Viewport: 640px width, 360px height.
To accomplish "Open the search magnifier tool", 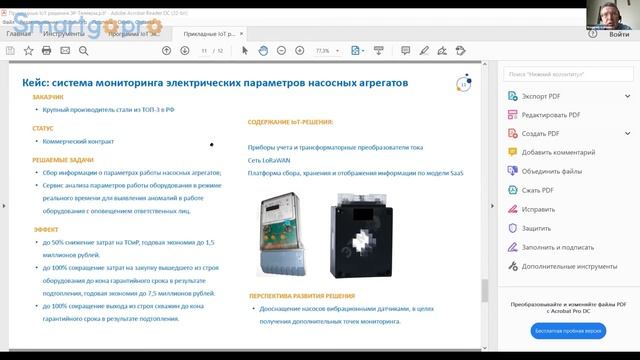I will tap(83, 51).
